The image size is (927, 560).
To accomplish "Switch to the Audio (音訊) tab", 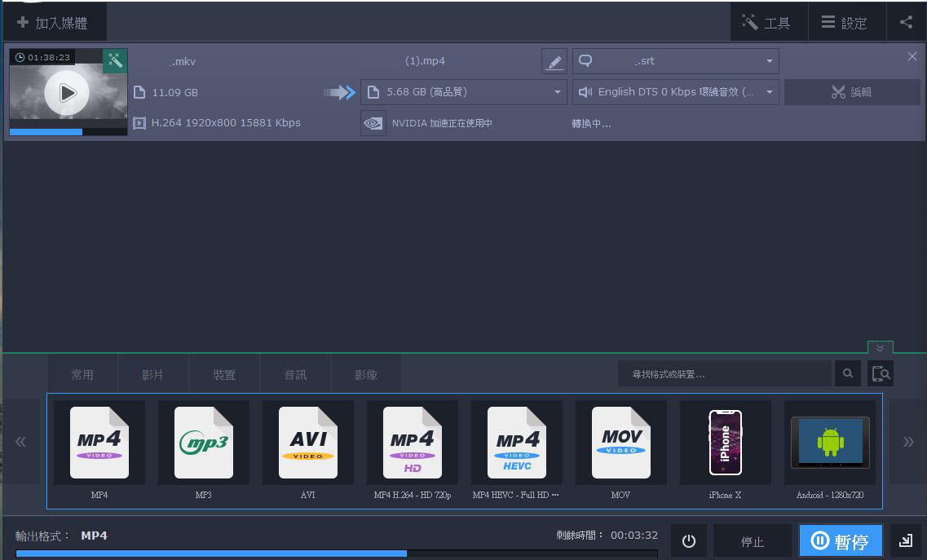I will click(x=295, y=374).
